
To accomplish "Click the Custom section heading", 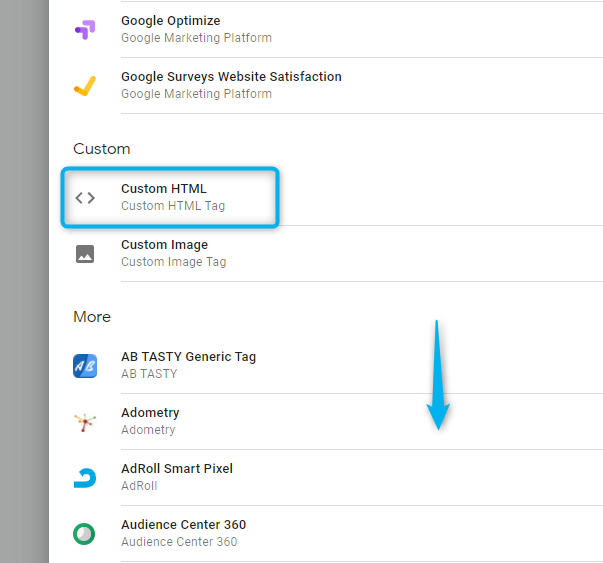I will click(102, 149).
